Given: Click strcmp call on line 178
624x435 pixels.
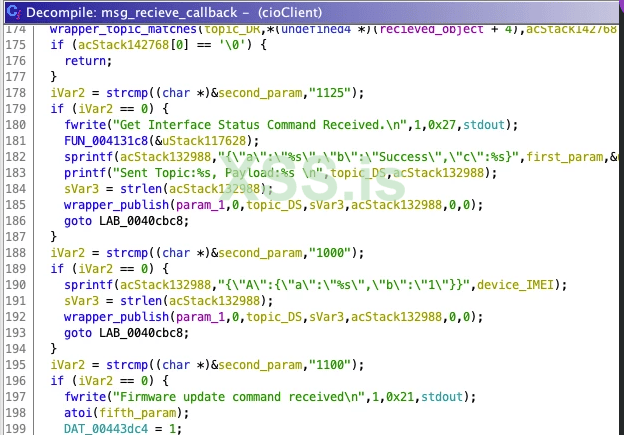Looking at the screenshot, I should [127, 93].
